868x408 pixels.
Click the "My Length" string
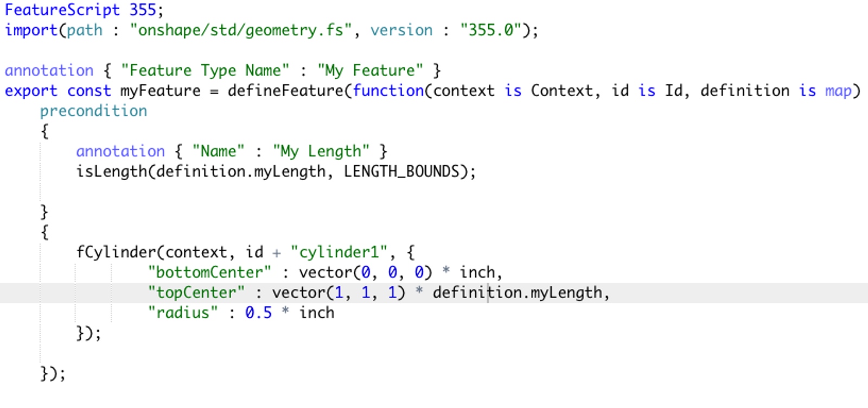pyautogui.click(x=321, y=151)
